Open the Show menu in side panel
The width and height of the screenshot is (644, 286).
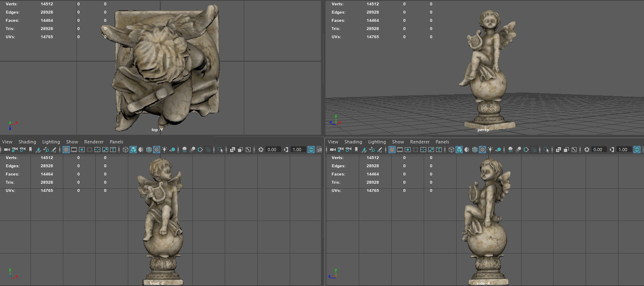398,142
